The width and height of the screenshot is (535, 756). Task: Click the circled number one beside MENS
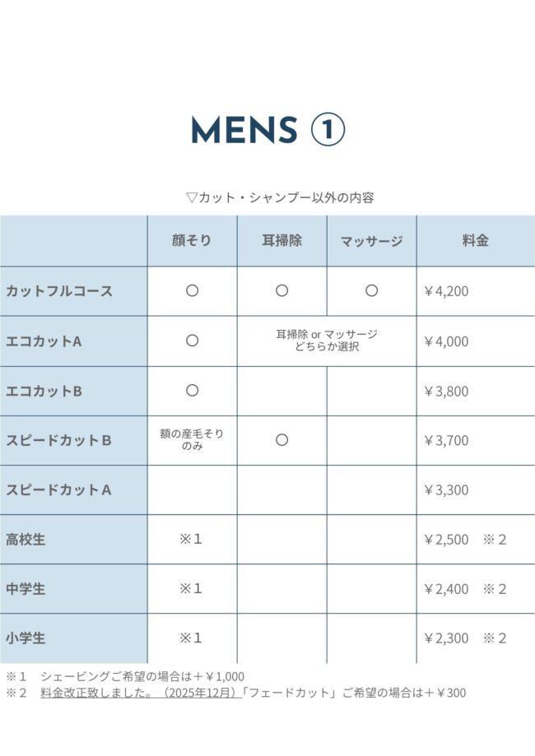point(327,130)
